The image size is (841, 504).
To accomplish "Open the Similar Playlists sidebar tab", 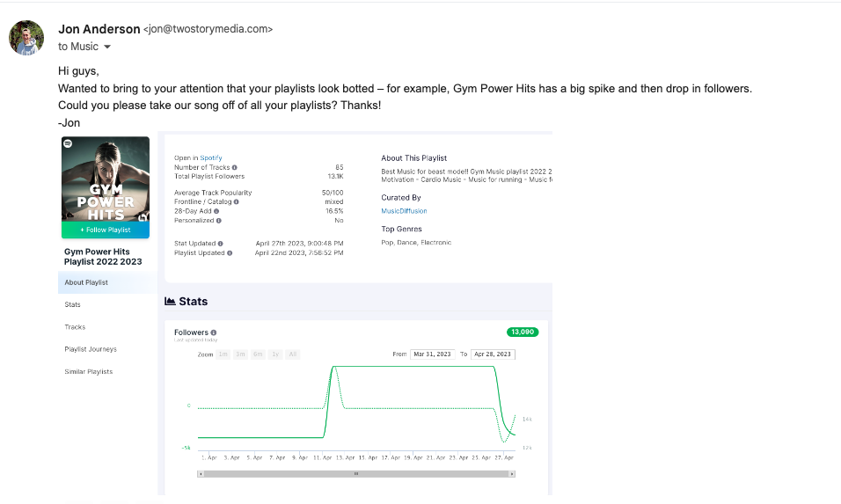I will coord(89,371).
